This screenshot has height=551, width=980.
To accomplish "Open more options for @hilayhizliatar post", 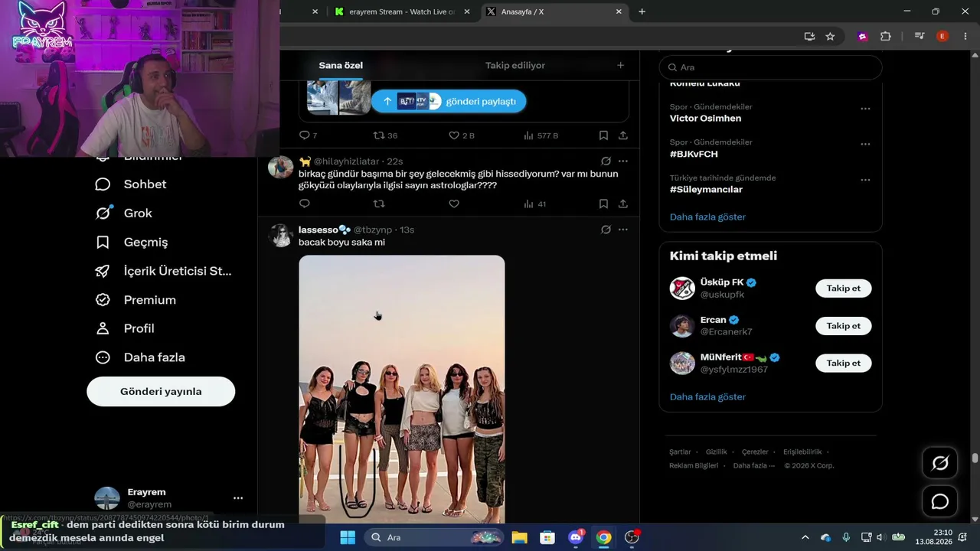I will (623, 161).
